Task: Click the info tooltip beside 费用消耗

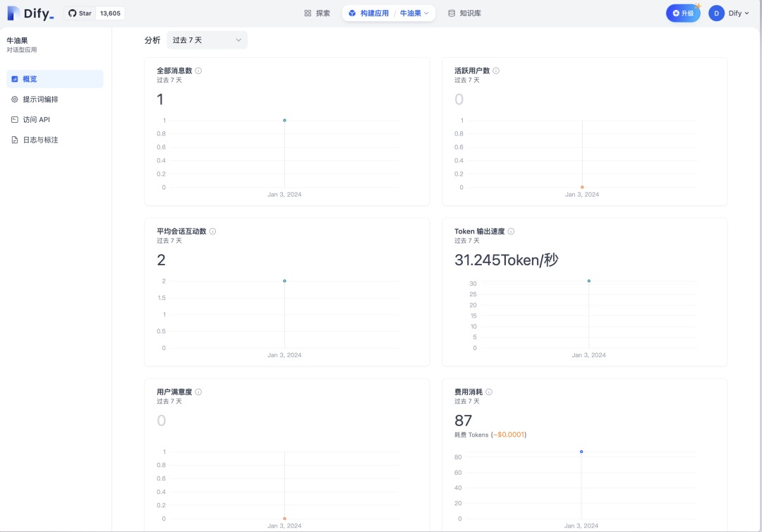Action: coord(488,392)
